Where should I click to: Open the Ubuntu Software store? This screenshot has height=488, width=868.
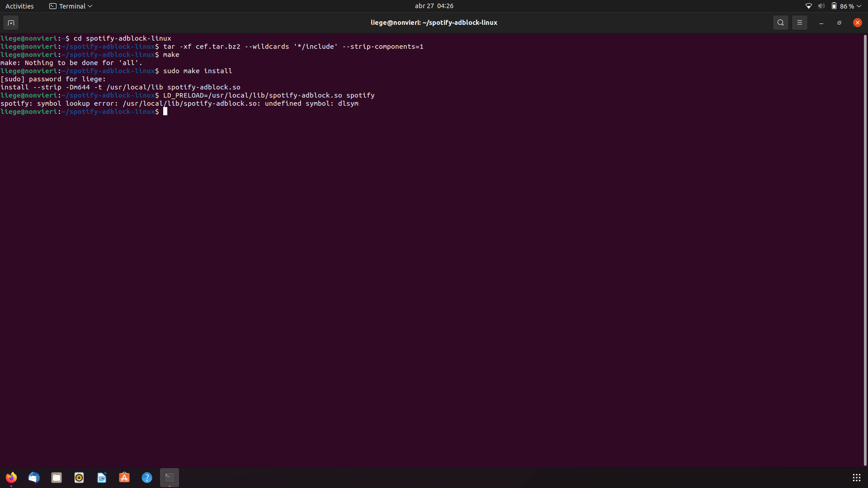pyautogui.click(x=124, y=478)
